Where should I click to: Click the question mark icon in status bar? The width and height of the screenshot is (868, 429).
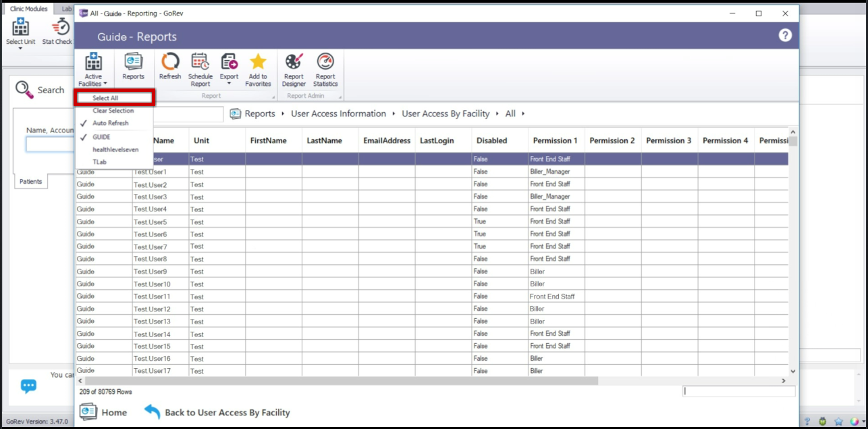(x=807, y=422)
